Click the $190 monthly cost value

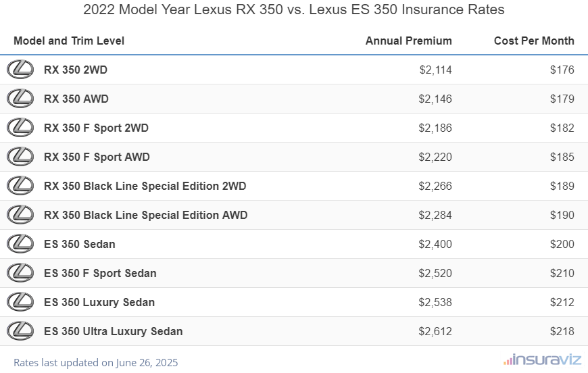coord(562,215)
